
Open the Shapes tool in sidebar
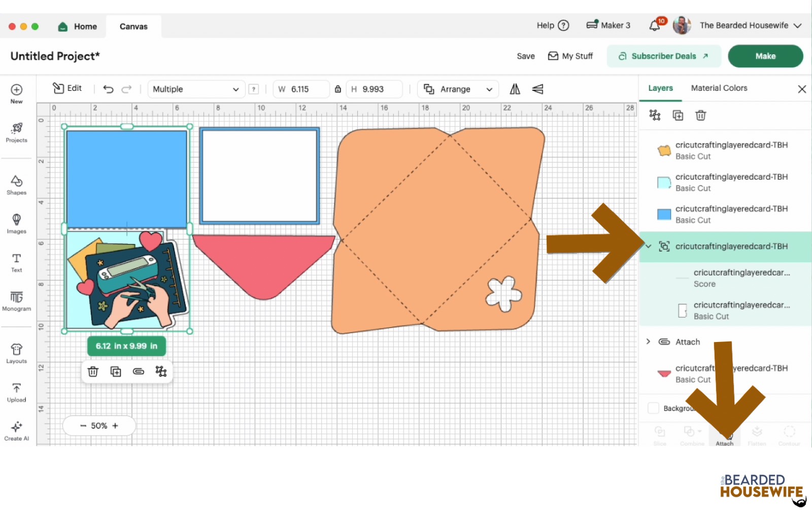click(x=16, y=185)
